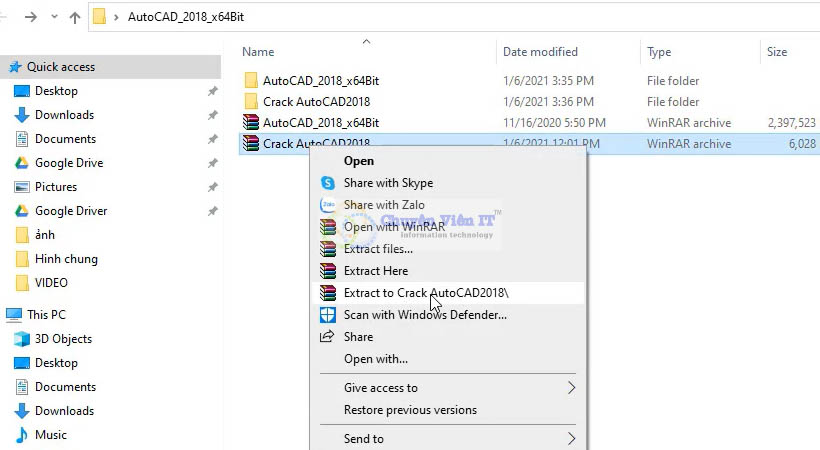Viewport: 820px width, 450px height.
Task: Click the 11/16/2020 5:50 PM date
Action: [x=554, y=123]
